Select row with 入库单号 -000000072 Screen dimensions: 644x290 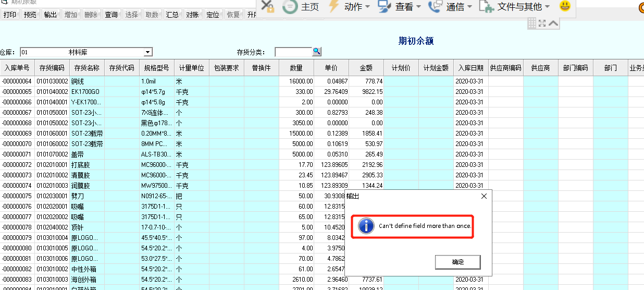pos(17,165)
